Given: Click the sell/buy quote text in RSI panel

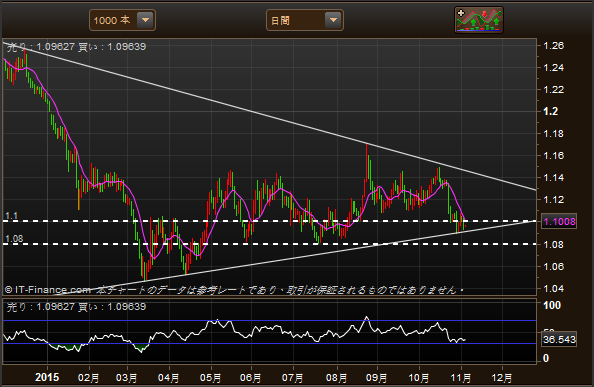Looking at the screenshot, I should tap(76, 307).
